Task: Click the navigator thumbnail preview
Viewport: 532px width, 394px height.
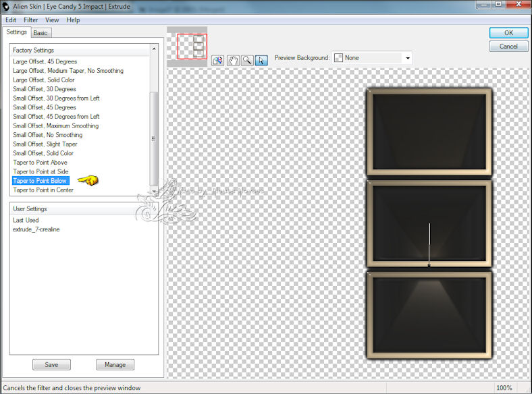Action: pyautogui.click(x=187, y=47)
